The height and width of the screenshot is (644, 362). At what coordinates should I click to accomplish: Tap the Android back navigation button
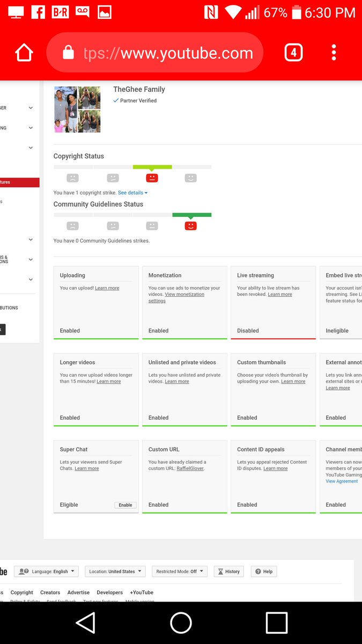(86, 623)
